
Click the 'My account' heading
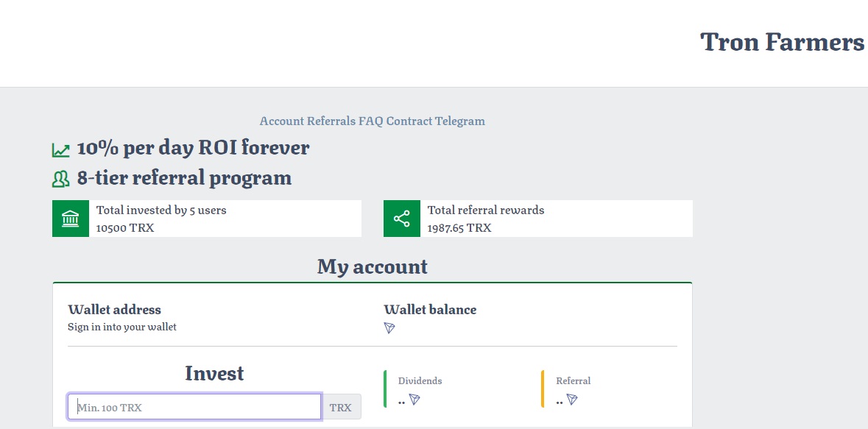[x=373, y=266]
